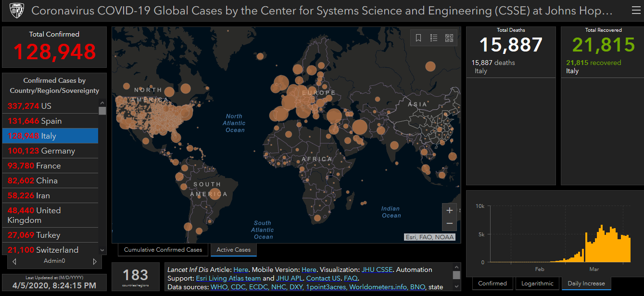The image size is (644, 296).
Task: Select the Active Cases map tab
Action: tap(233, 250)
